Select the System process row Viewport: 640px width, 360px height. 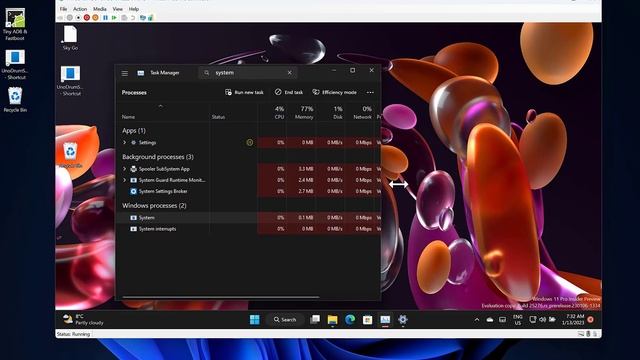coord(249,218)
